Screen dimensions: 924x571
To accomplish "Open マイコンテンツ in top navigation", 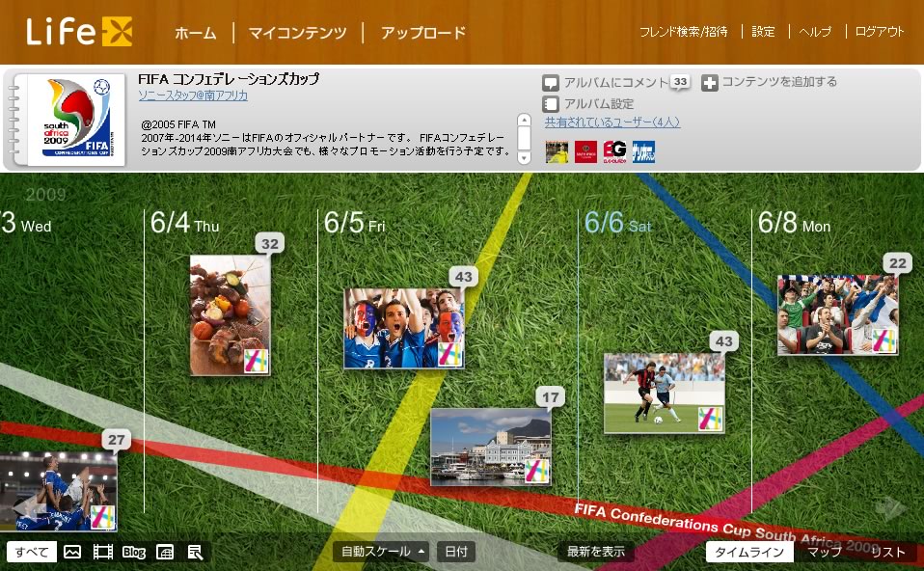I will [298, 33].
